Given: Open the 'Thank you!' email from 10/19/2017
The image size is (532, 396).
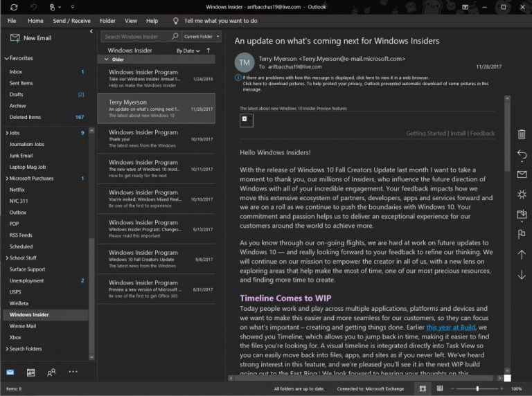Looking at the screenshot, I should click(x=157, y=138).
